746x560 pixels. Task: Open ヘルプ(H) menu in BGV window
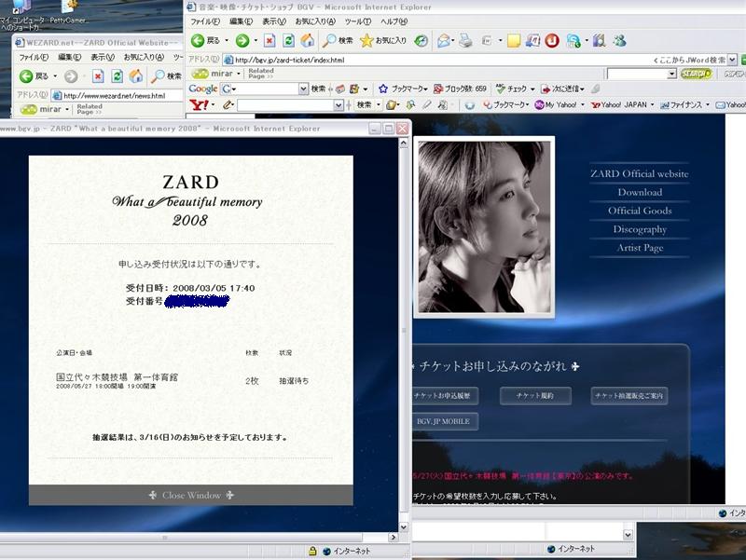394,21
